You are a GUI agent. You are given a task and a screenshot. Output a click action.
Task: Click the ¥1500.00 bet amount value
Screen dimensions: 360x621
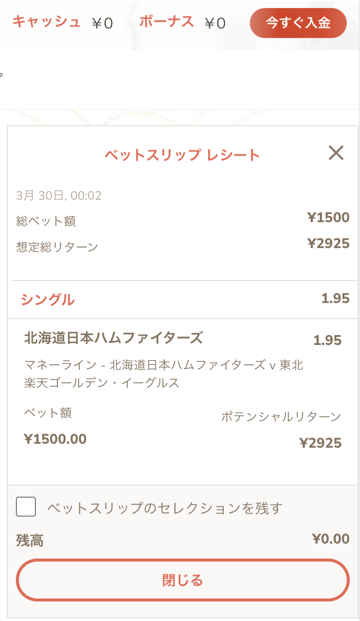click(x=55, y=439)
